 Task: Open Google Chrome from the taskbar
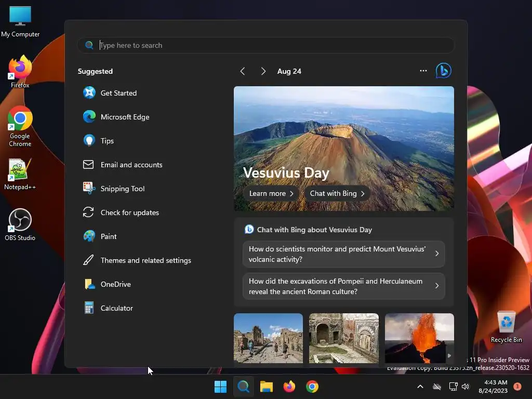click(312, 387)
